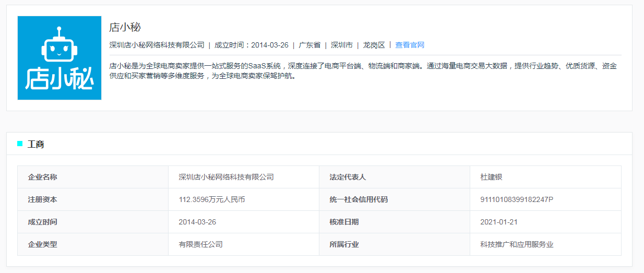Click the value 有限责任公司
Image resolution: width=644 pixels, height=273 pixels.
coord(201,244)
